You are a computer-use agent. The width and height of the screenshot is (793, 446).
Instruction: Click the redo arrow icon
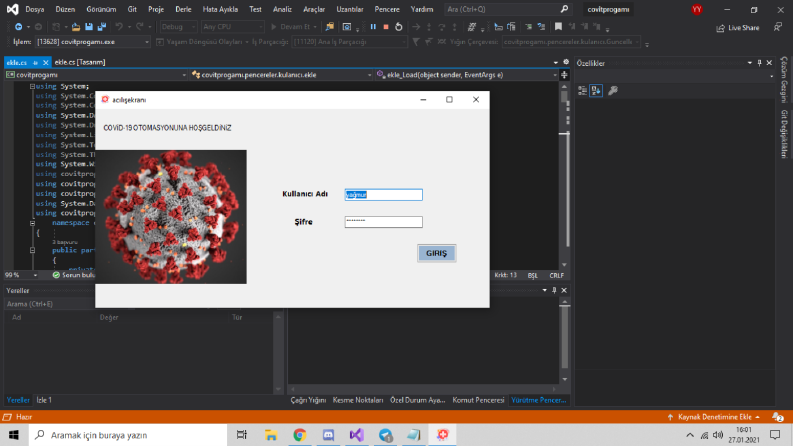coord(140,27)
